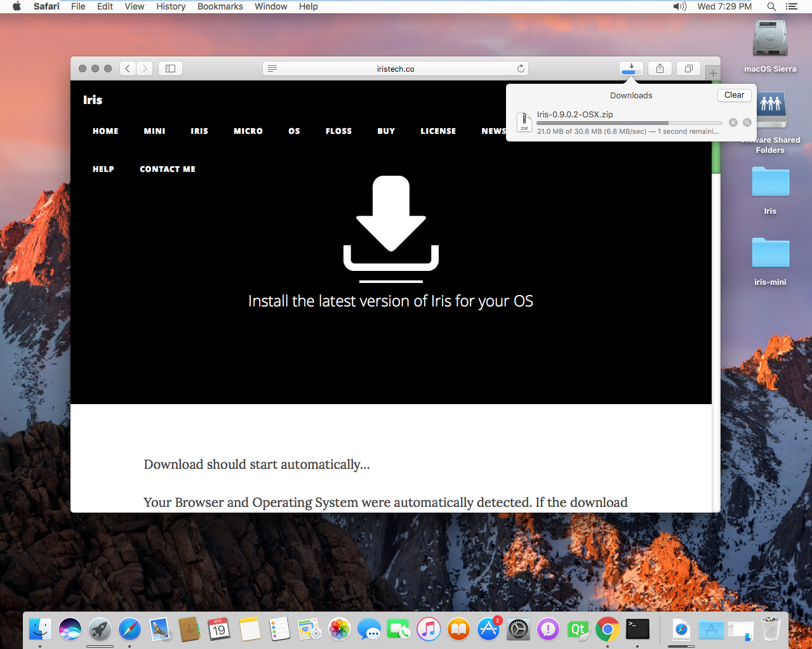The image size is (812, 649).
Task: Launch Qt Creator from the Dock
Action: coord(578,629)
